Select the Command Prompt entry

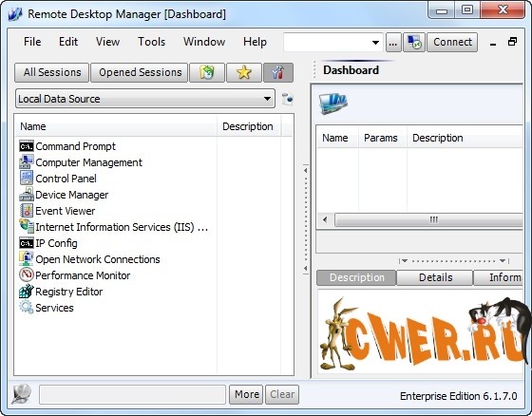tap(75, 146)
